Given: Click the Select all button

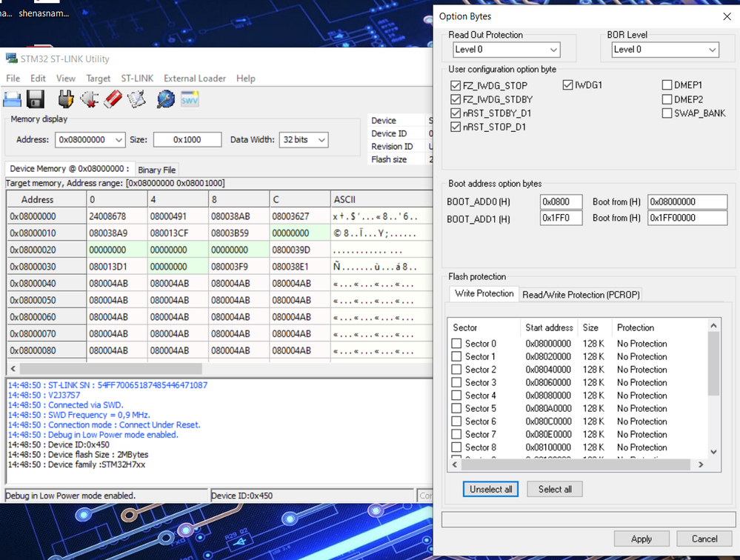Looking at the screenshot, I should [x=555, y=489].
